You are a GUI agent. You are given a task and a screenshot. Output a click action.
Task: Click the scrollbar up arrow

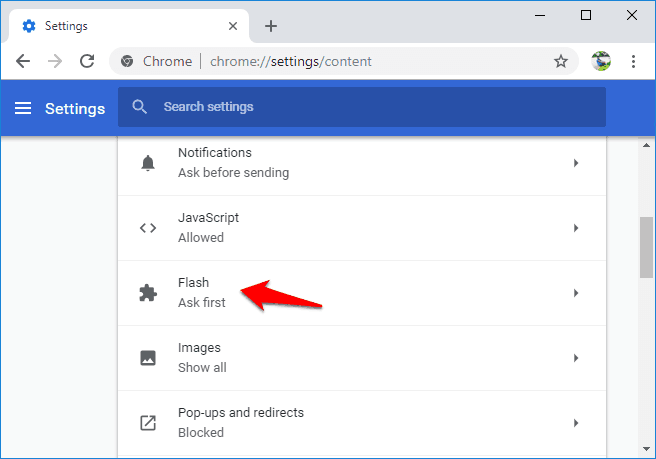coord(646,145)
